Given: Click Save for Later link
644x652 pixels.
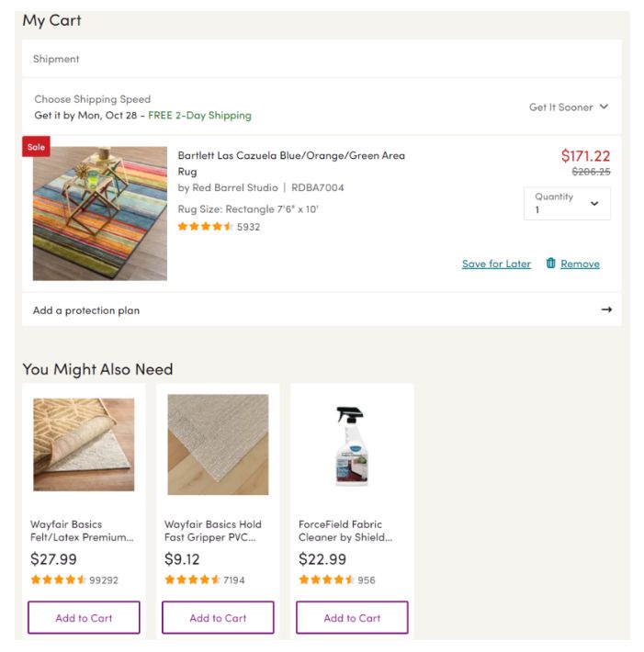Looking at the screenshot, I should tap(496, 264).
